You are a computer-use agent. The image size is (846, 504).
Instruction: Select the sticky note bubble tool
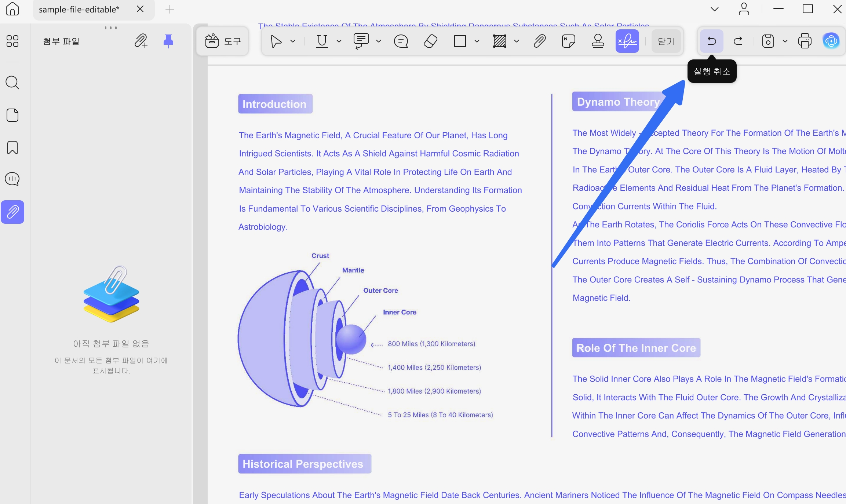pyautogui.click(x=401, y=41)
